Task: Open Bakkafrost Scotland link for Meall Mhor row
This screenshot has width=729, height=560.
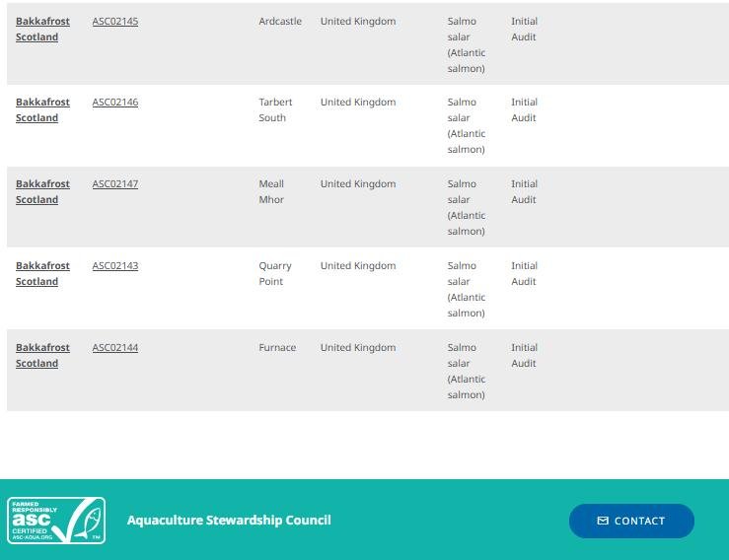Action: [x=42, y=191]
